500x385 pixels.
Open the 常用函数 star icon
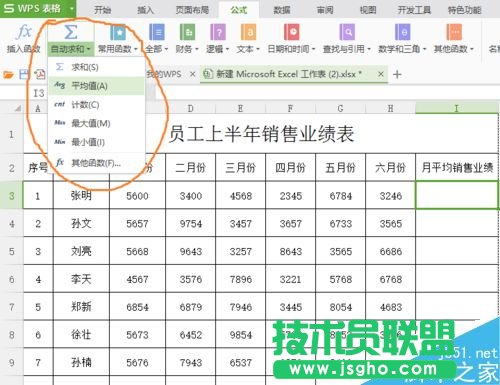tap(118, 32)
